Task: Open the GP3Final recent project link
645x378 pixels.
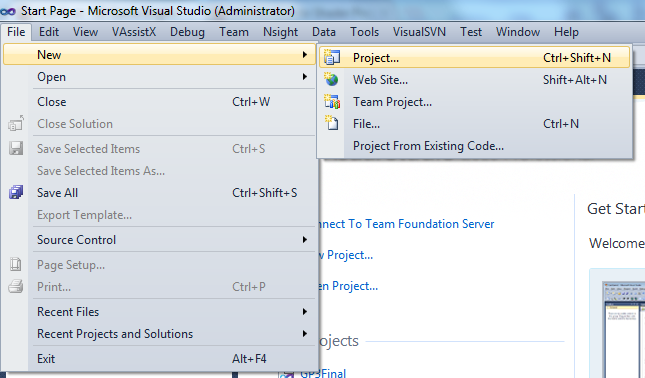Action: pos(323,373)
